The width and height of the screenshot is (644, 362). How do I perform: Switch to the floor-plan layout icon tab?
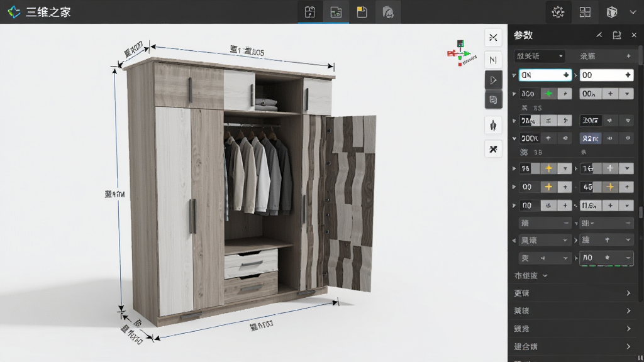336,12
